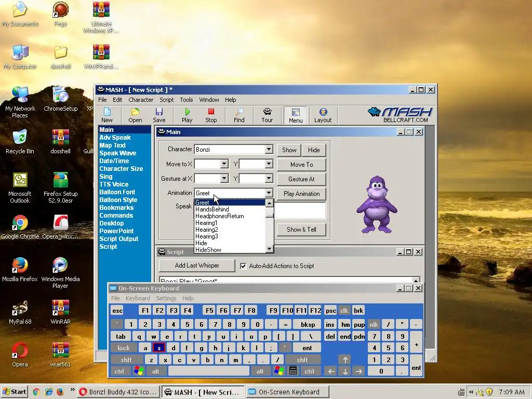Expand the Gesture at X dropdown
The height and width of the screenshot is (399, 532).
click(224, 179)
